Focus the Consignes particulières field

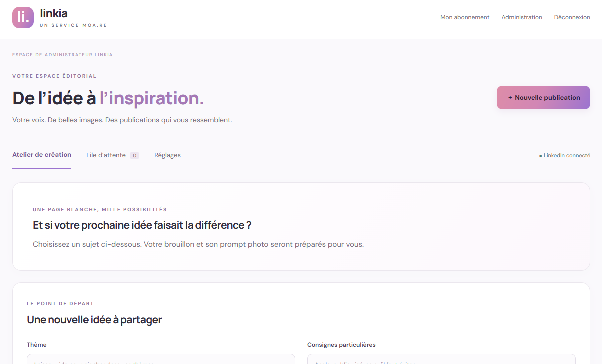pos(441,359)
